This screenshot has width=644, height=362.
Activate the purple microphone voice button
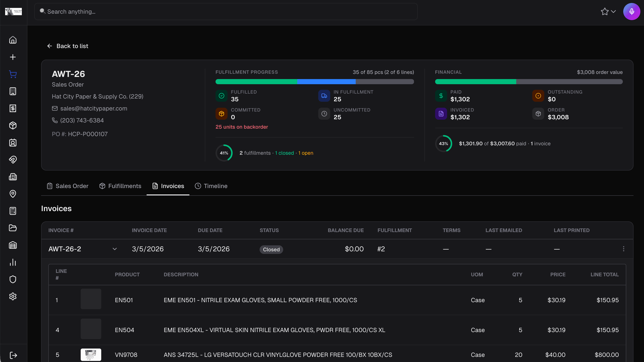click(632, 12)
